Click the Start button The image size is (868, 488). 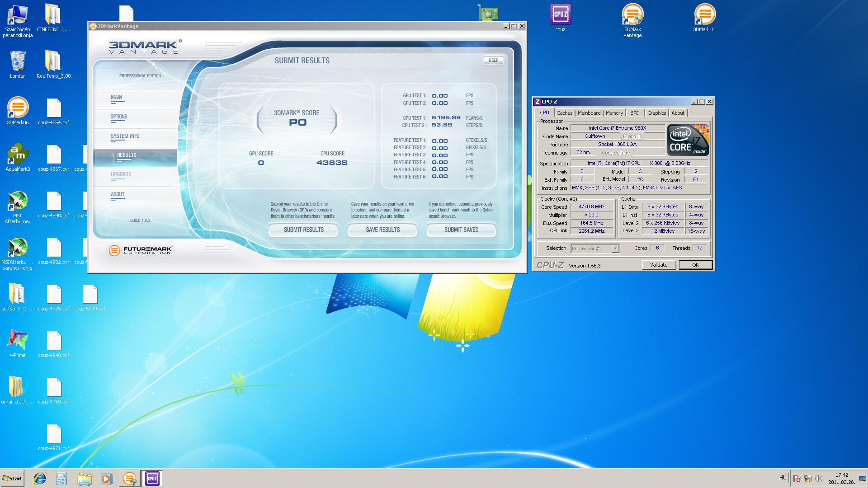[x=12, y=479]
